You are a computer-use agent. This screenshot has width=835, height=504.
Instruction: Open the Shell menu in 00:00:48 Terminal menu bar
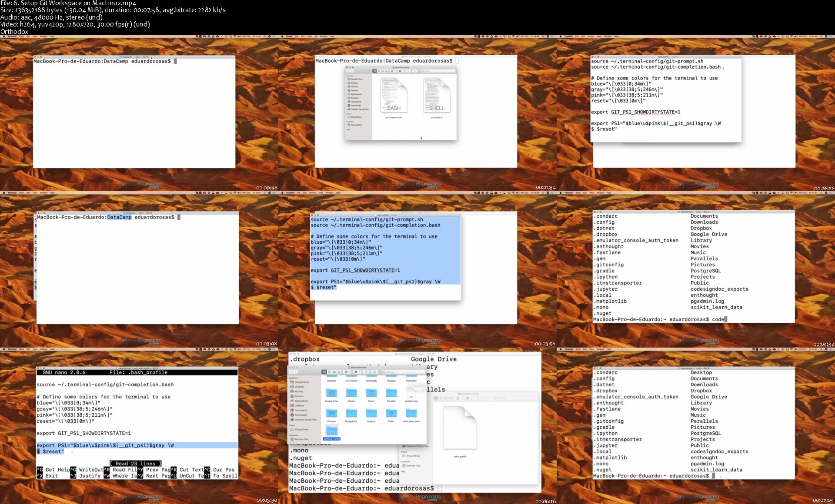pos(21,36)
